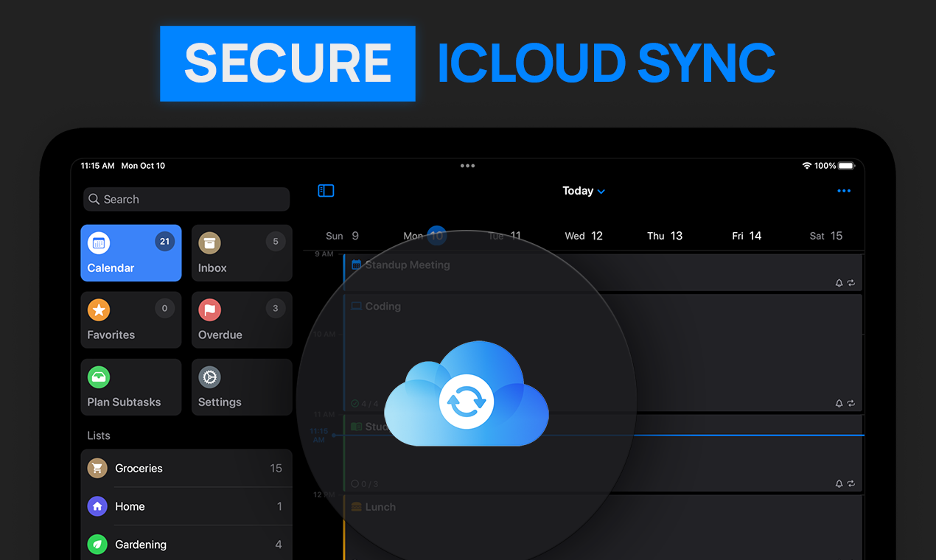
Task: Open the Overdue tile
Action: pyautogui.click(x=242, y=320)
